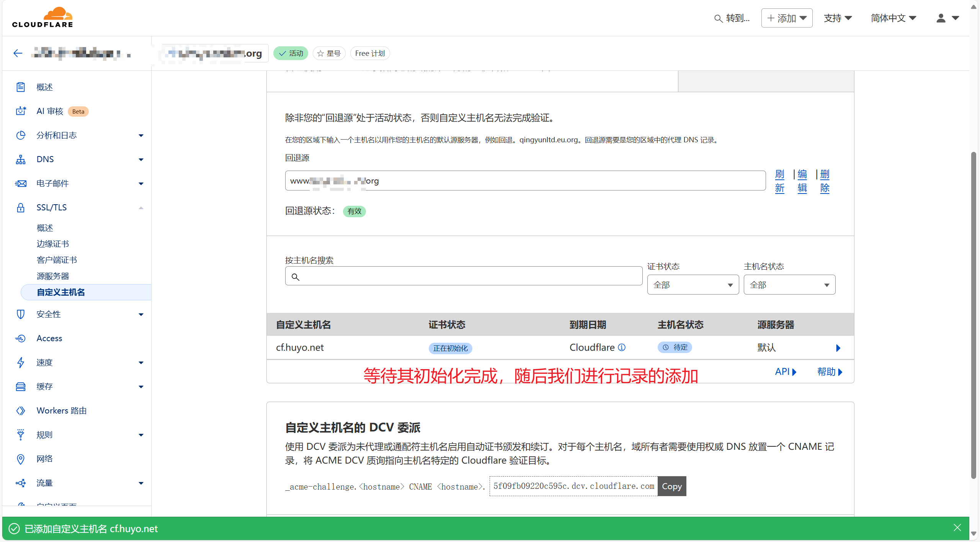Open 边缘证书 submenu item

click(53, 244)
